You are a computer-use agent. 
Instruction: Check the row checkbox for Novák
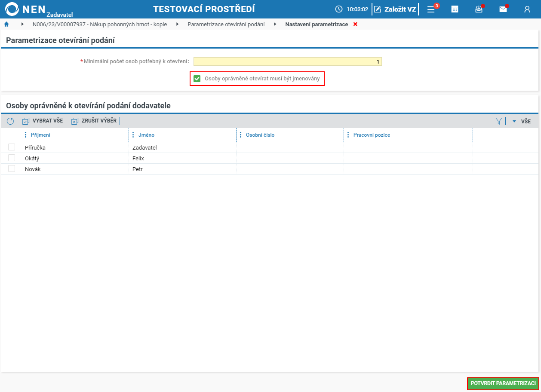pos(12,169)
